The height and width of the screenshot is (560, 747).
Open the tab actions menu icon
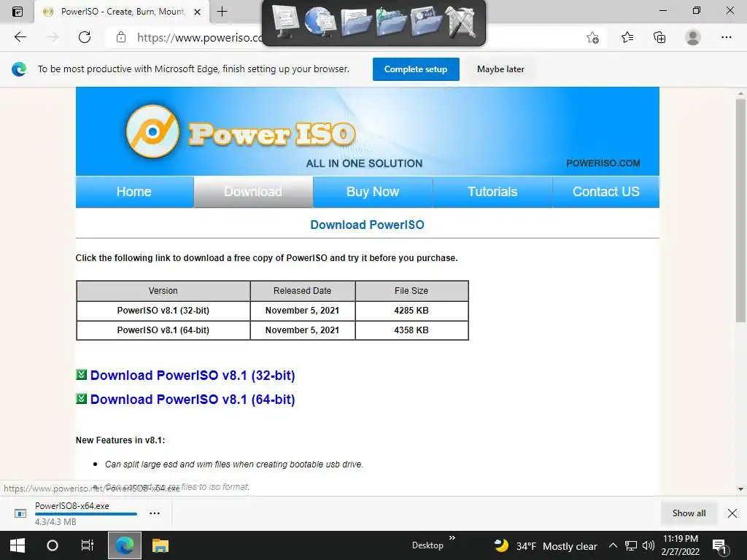(x=18, y=12)
